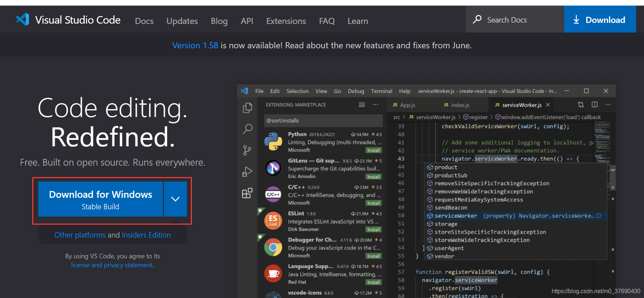Screen dimensions: 644x298
Task: Open the Run and Debug icon
Action: pyautogui.click(x=247, y=172)
